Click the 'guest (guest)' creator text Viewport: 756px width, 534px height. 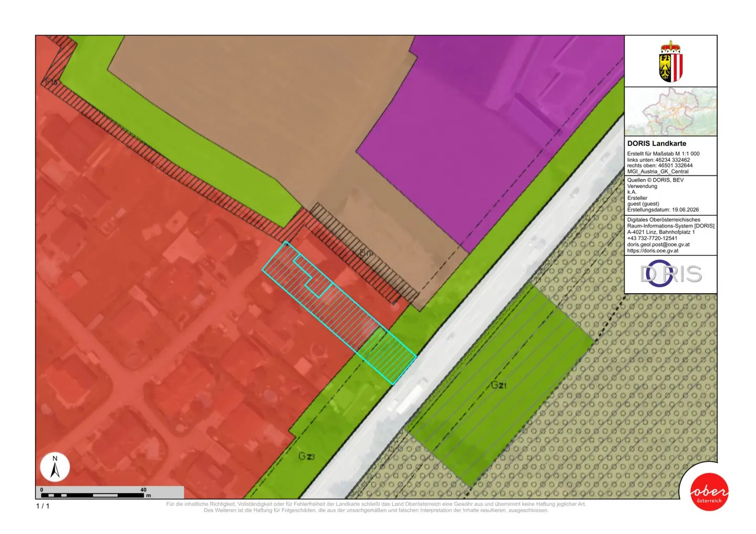pyautogui.click(x=643, y=204)
